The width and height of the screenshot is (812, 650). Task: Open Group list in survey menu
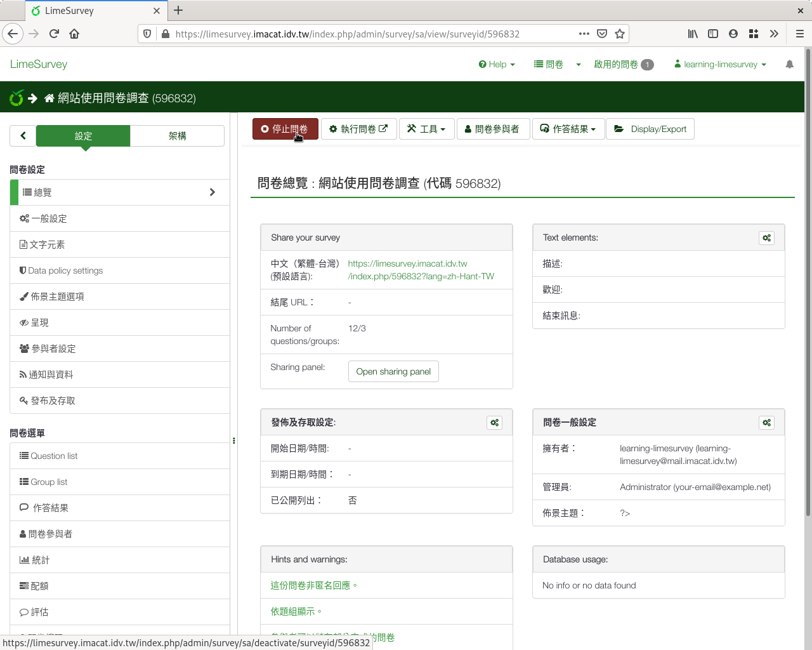[x=120, y=482]
